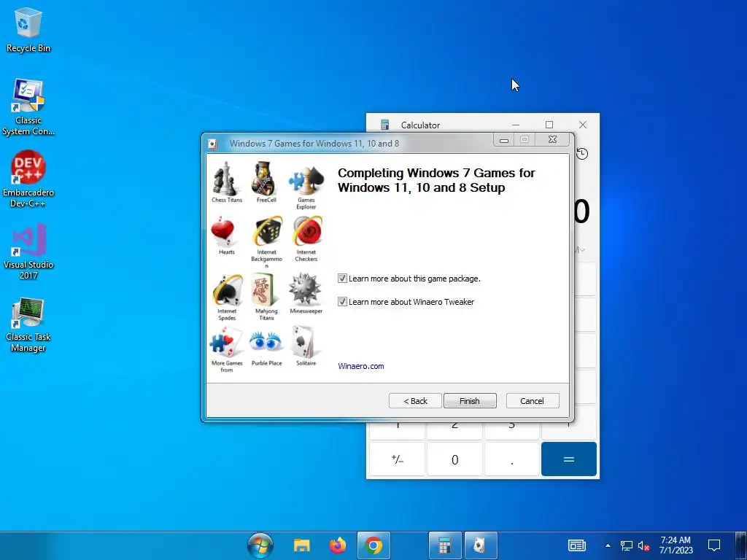This screenshot has width=747, height=560.
Task: Click the Solitaire cards icon
Action: [x=305, y=342]
